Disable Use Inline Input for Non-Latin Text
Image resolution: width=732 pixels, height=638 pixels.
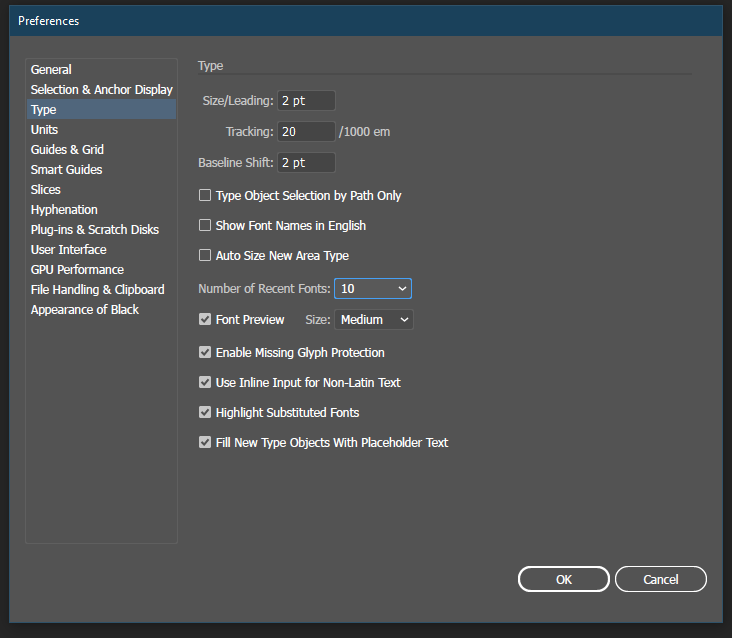click(205, 383)
